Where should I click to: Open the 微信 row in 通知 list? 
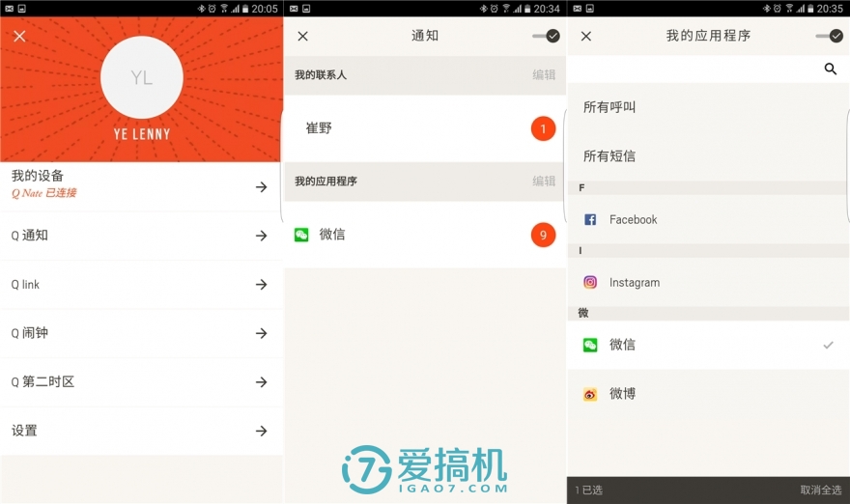coord(425,235)
